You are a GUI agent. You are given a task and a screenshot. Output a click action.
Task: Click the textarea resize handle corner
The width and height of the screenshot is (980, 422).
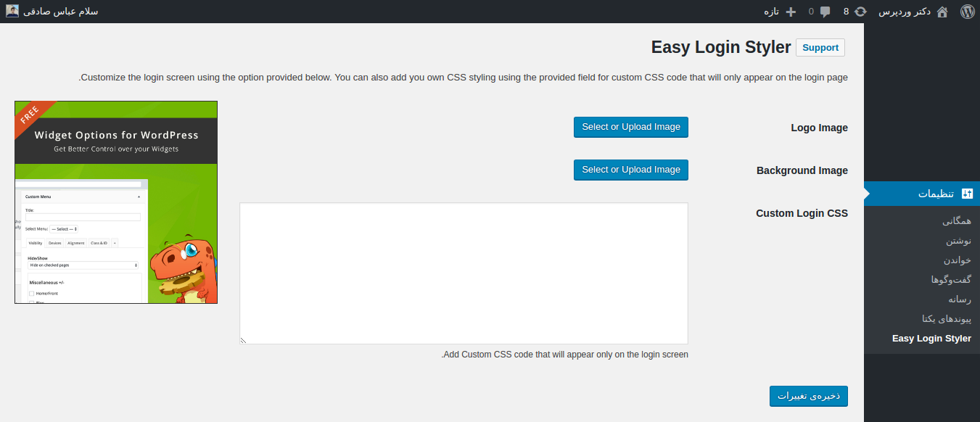point(243,340)
